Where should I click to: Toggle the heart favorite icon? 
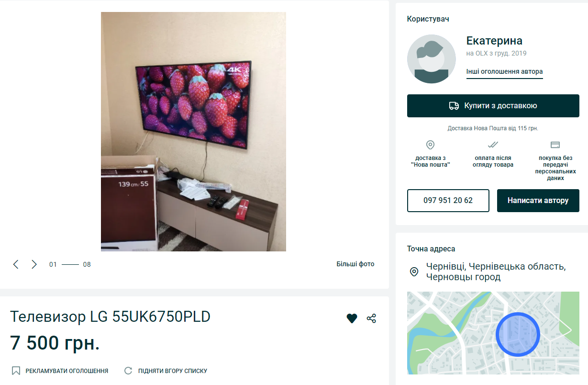(352, 318)
